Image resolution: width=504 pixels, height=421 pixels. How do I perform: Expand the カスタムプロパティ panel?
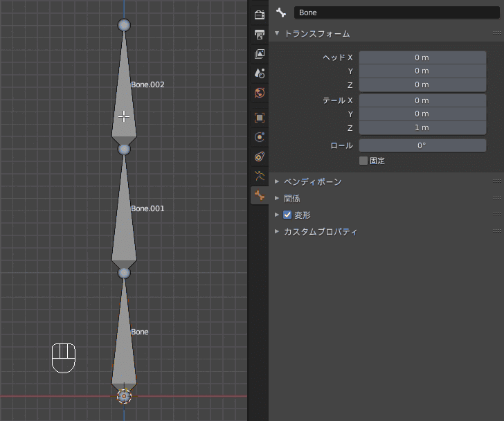pyautogui.click(x=277, y=231)
